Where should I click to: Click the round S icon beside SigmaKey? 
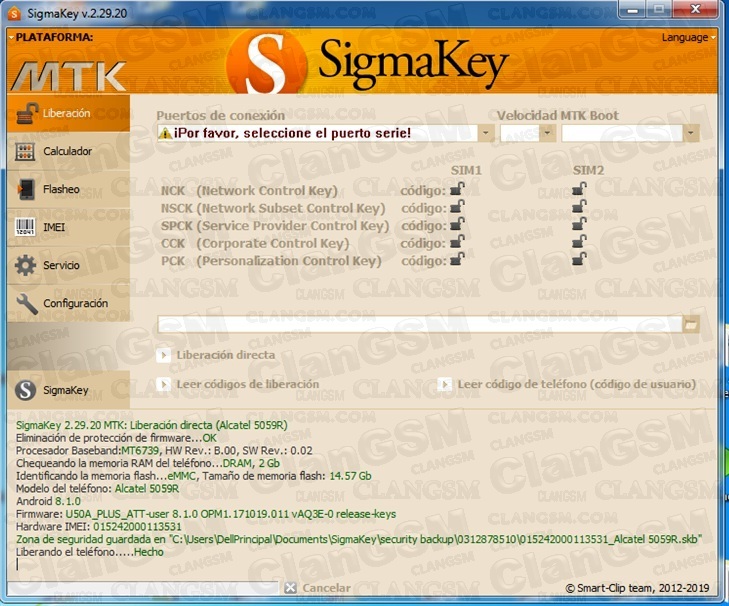click(26, 390)
